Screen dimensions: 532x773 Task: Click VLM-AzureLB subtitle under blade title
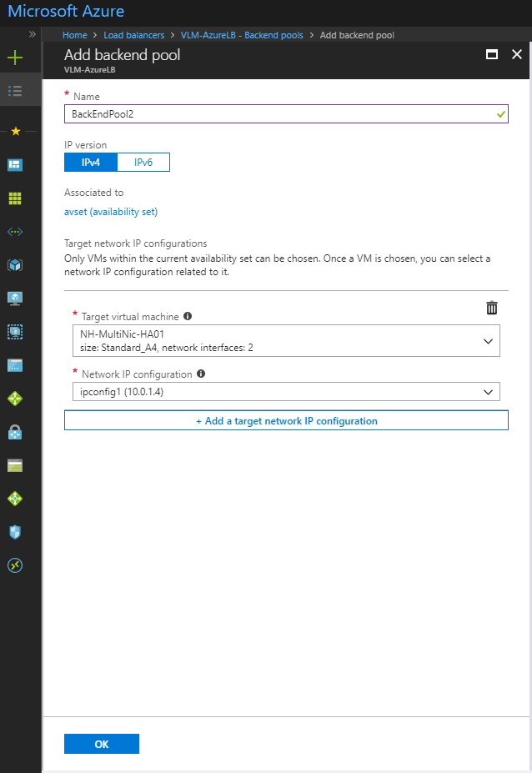tap(90, 70)
